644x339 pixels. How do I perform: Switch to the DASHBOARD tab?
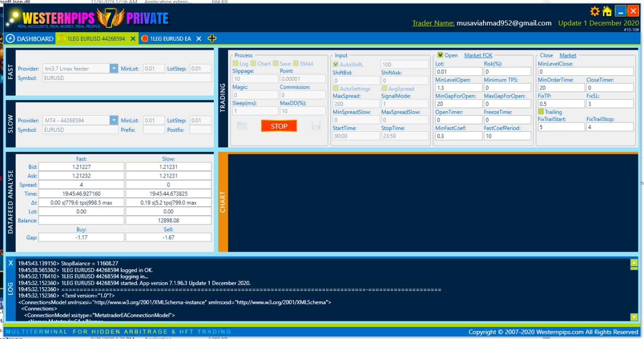coord(30,39)
